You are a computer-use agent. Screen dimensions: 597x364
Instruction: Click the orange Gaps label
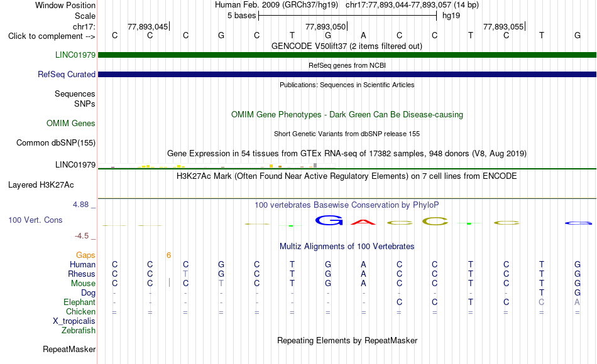(x=85, y=255)
